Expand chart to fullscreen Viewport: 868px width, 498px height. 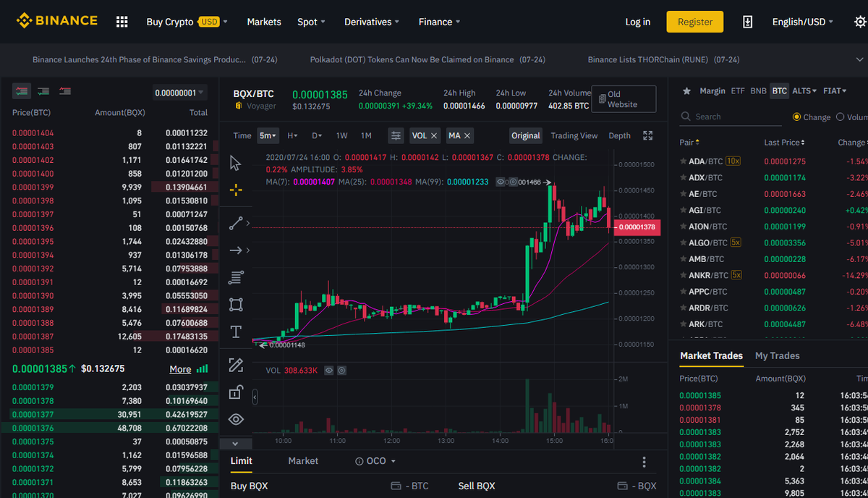coord(648,135)
